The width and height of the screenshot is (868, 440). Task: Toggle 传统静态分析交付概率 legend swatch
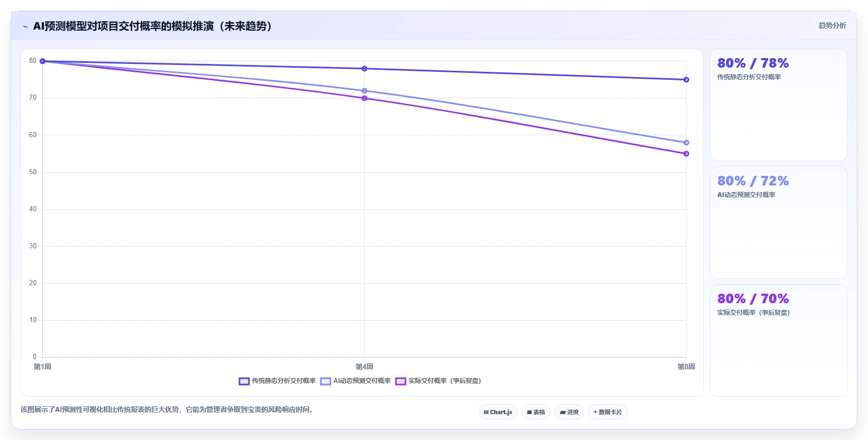[x=244, y=381]
